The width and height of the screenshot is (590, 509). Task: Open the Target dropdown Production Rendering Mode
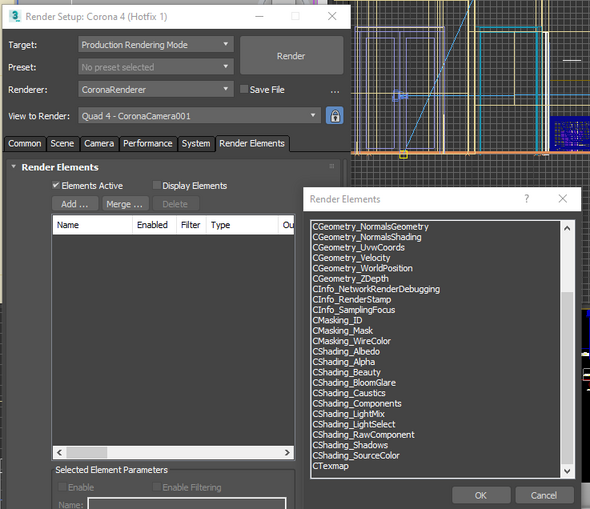[156, 44]
